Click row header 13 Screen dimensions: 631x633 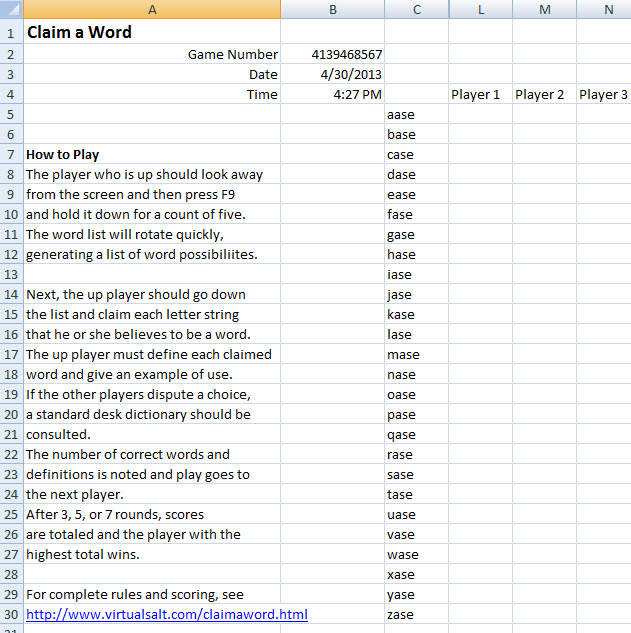(11, 274)
